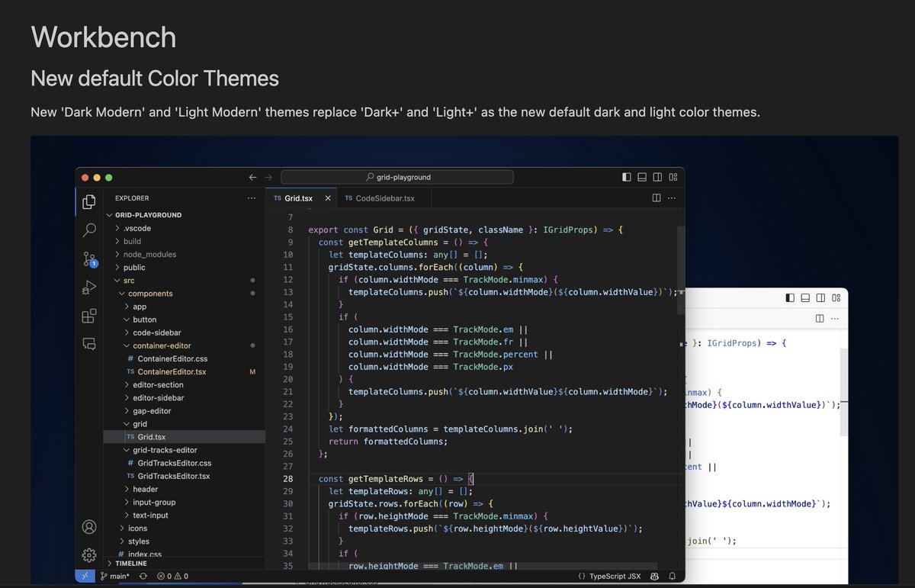Toggle secondary sidebar in light window
Image resolution: width=915 pixels, height=588 pixels.
820,297
